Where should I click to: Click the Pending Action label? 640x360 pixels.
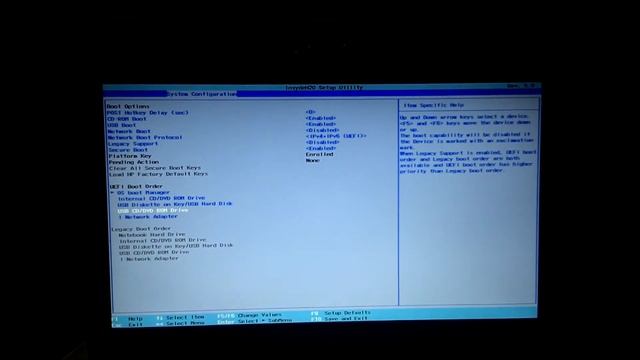tap(134, 162)
